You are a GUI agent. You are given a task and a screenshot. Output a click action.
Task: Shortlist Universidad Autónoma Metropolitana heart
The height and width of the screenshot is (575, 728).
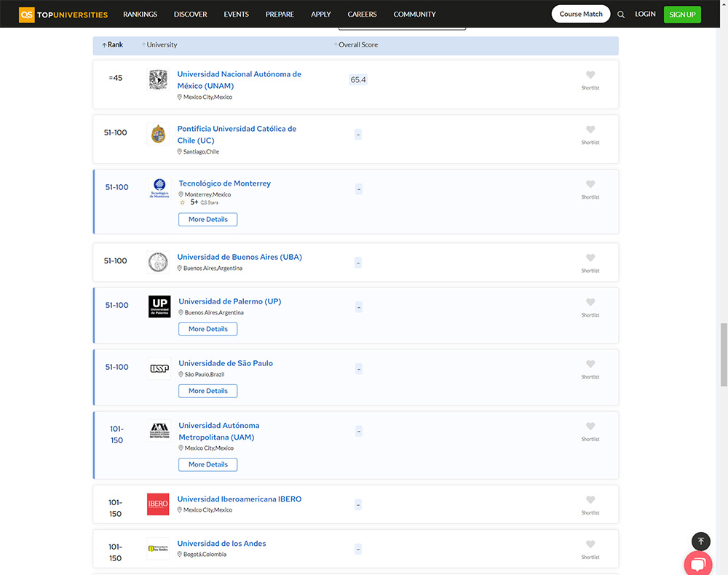tap(590, 426)
